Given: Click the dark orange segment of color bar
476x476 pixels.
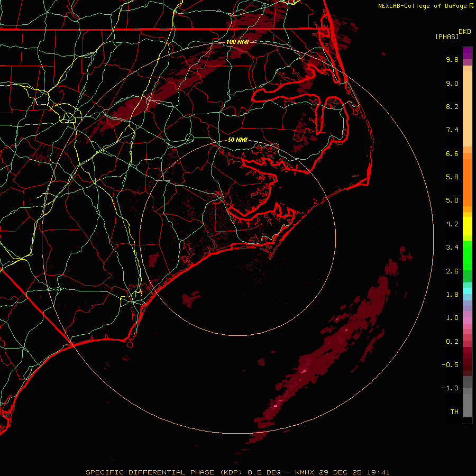Looking at the screenshot, I should point(467,182).
